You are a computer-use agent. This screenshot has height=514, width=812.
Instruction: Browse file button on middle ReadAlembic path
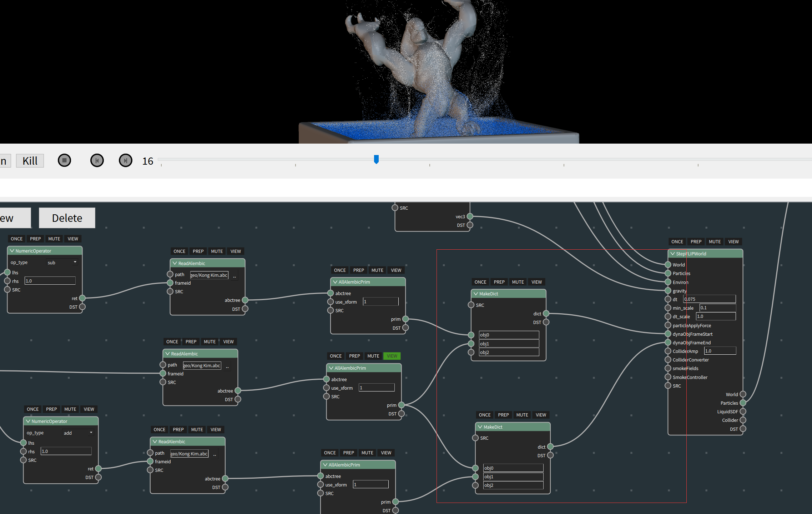click(x=227, y=366)
